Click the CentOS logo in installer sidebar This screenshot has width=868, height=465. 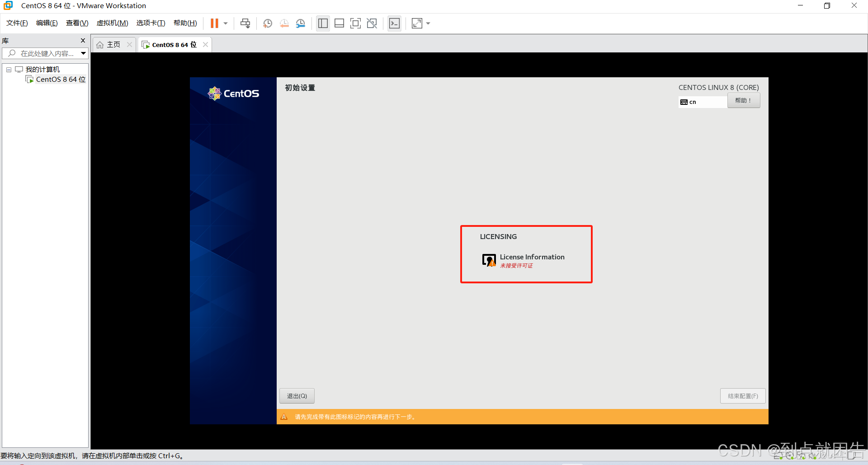(x=233, y=94)
